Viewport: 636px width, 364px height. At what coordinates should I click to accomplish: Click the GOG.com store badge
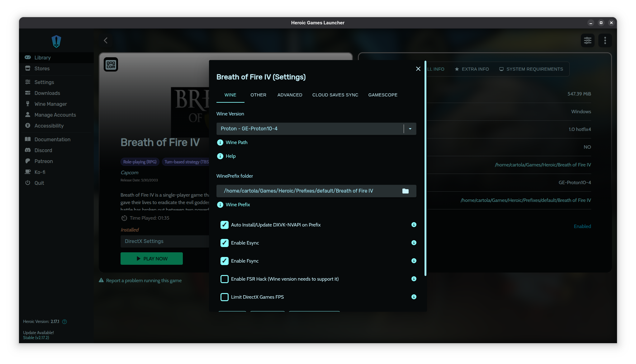[111, 65]
